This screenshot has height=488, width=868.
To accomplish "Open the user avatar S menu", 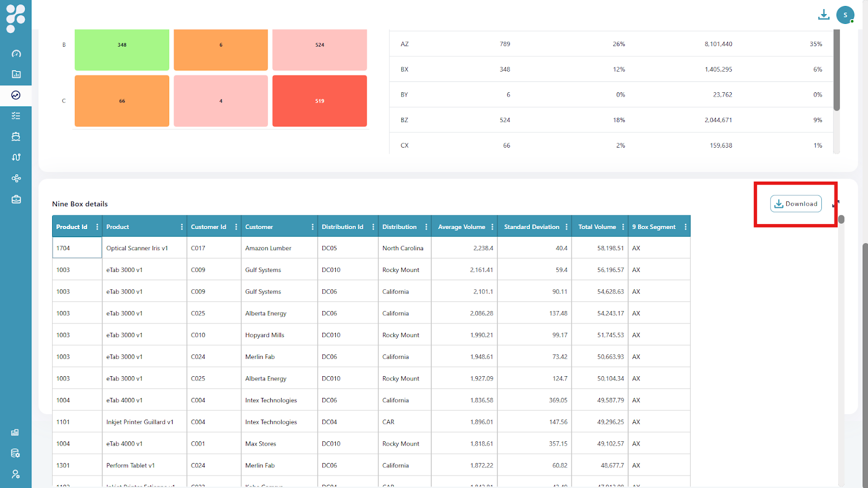I will [845, 15].
